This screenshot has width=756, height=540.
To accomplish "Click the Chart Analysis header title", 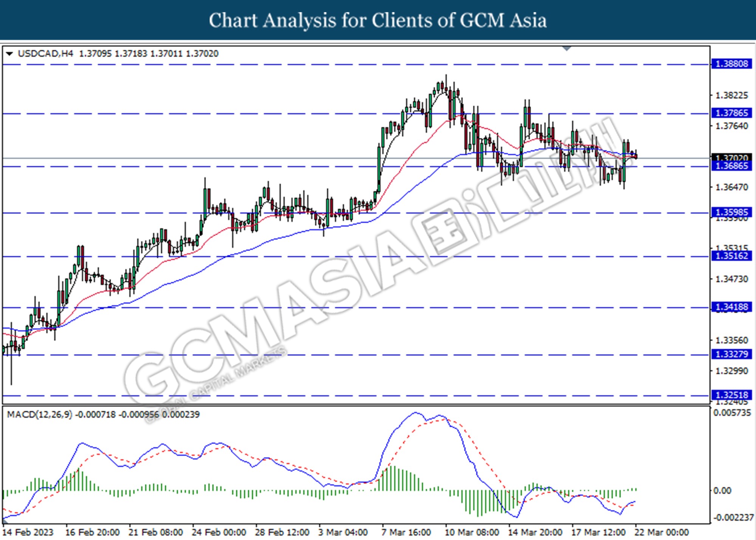I will point(378,20).
